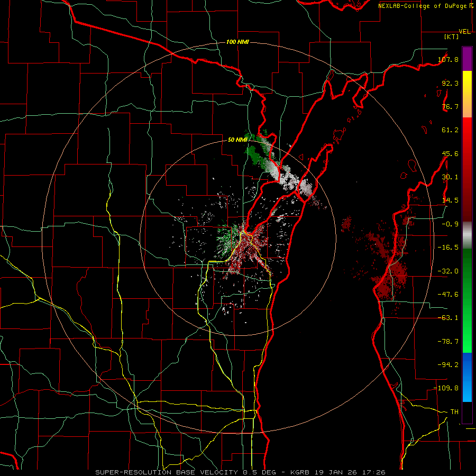The image size is (476, 476).
Task: Click the 50 NMI range ring label
Action: pos(237,140)
